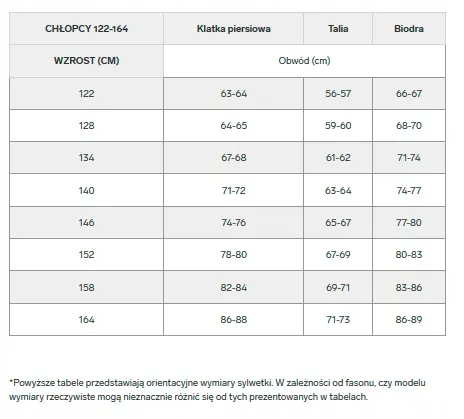The image size is (464, 419).
Task: Click hips value 80-83 cell
Action: tap(409, 255)
